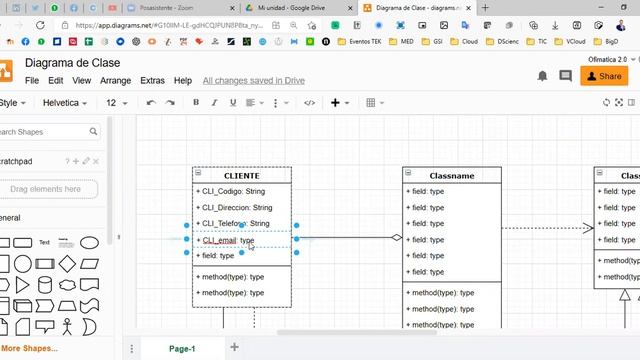The image size is (640, 360).
Task: Select the ellipse shape in General
Action: (89, 242)
